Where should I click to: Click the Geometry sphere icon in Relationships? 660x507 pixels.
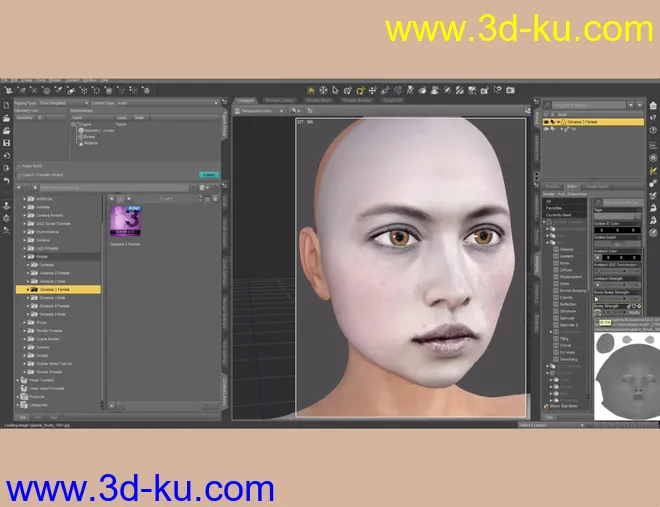coord(81,130)
